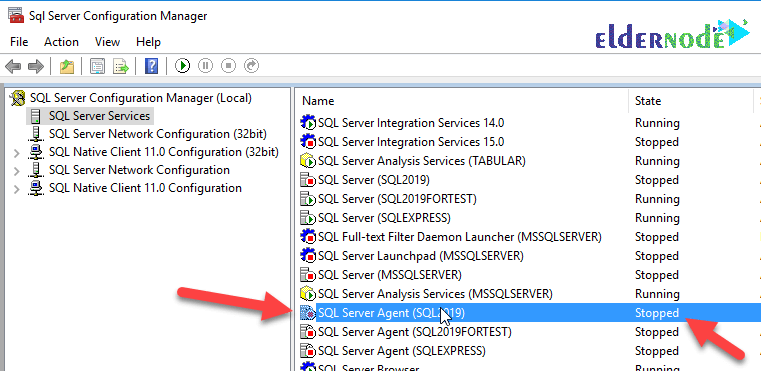Select SQL Server Launchpad (MSSQLSERVER) row
Viewport: 761px width, 371px height.
tap(421, 256)
